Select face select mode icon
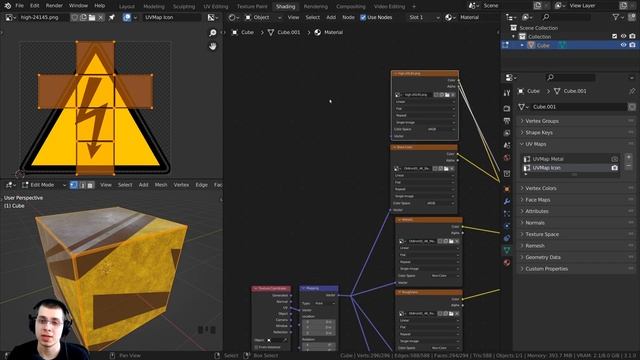640x360 pixels. click(x=91, y=185)
